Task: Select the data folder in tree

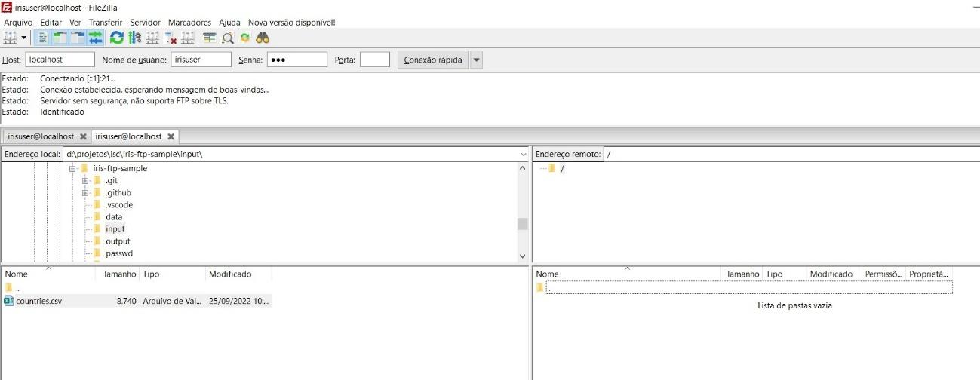Action: tap(114, 217)
